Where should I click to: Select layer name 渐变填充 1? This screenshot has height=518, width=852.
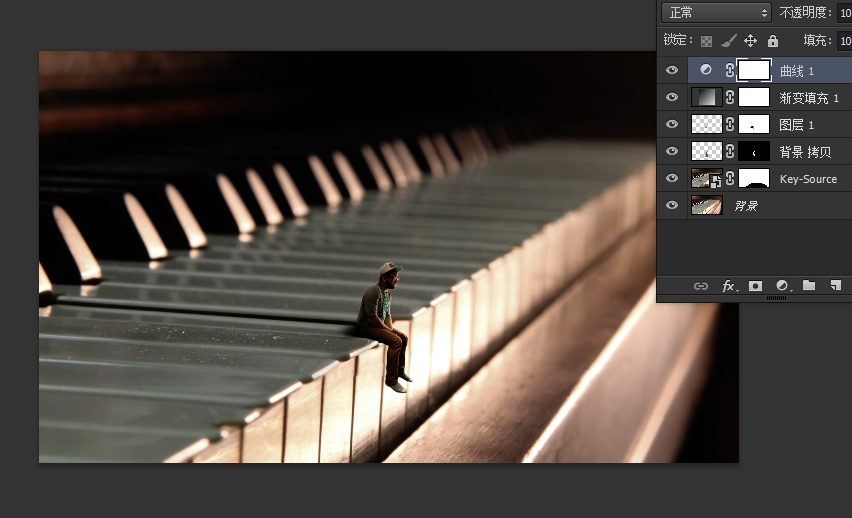click(x=809, y=98)
